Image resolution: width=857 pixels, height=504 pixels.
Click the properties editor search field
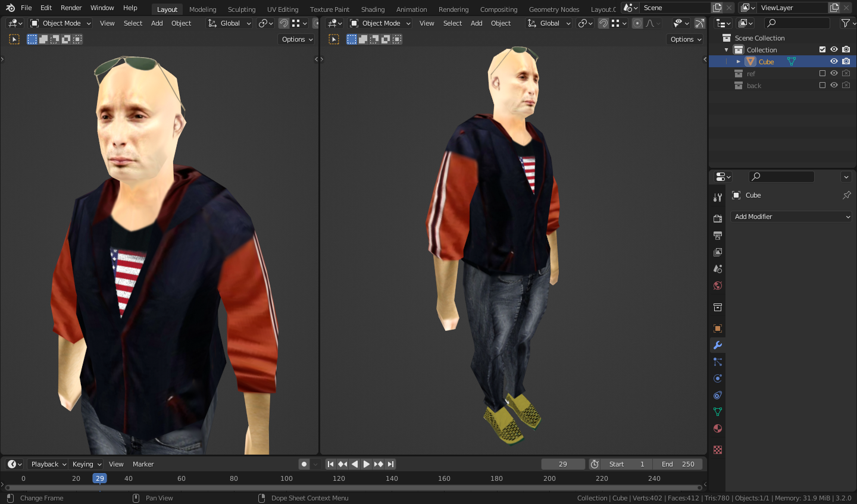point(781,177)
